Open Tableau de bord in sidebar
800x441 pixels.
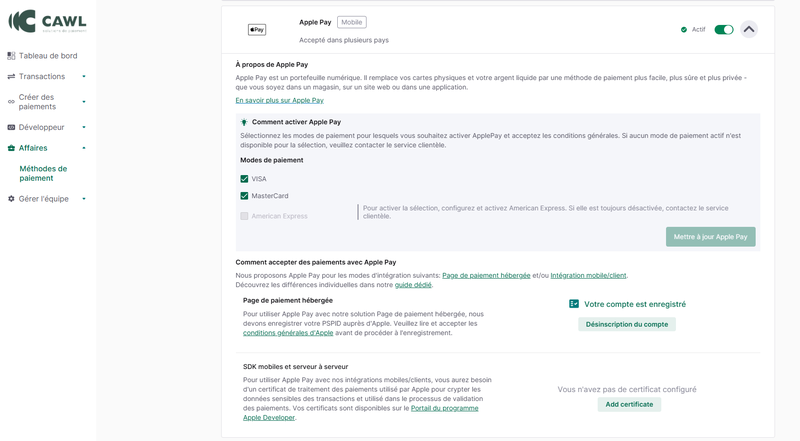48,56
